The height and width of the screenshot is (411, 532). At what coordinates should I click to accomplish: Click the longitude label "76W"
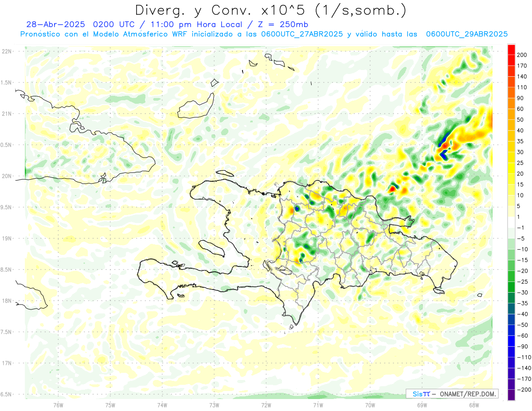coord(58,405)
